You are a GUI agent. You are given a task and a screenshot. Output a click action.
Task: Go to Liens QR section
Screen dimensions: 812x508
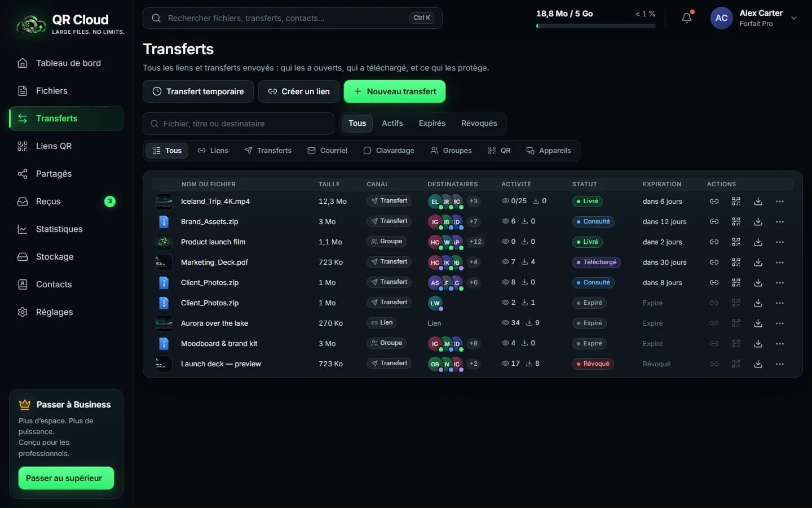pyautogui.click(x=67, y=146)
